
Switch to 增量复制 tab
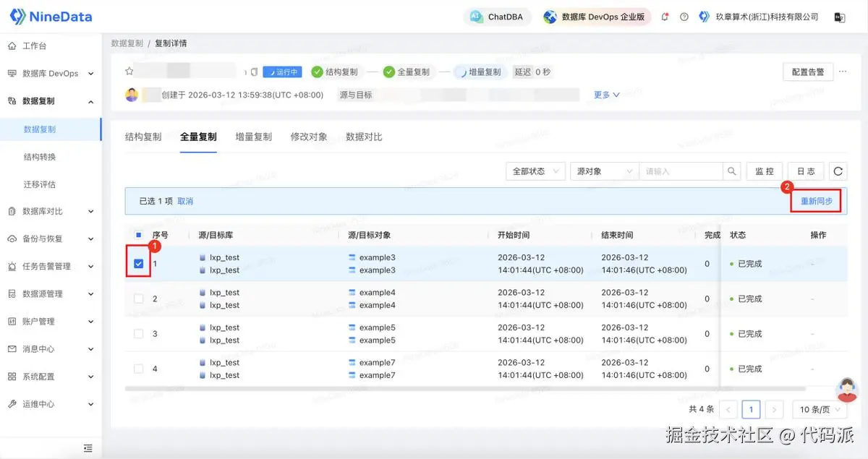coord(254,137)
